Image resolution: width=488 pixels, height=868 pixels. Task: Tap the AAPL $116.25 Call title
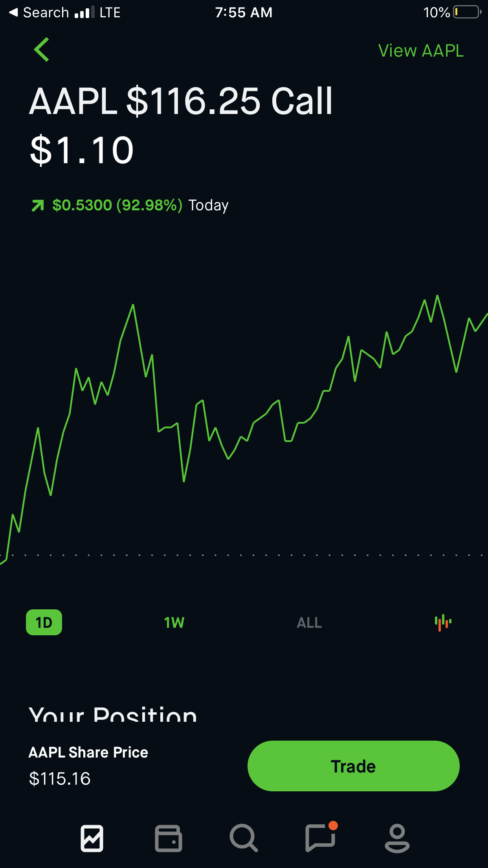tap(181, 101)
